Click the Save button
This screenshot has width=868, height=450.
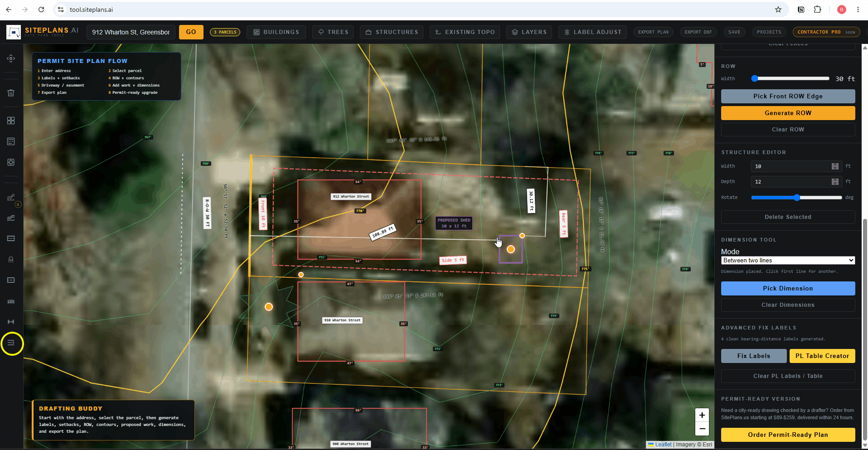click(x=734, y=32)
